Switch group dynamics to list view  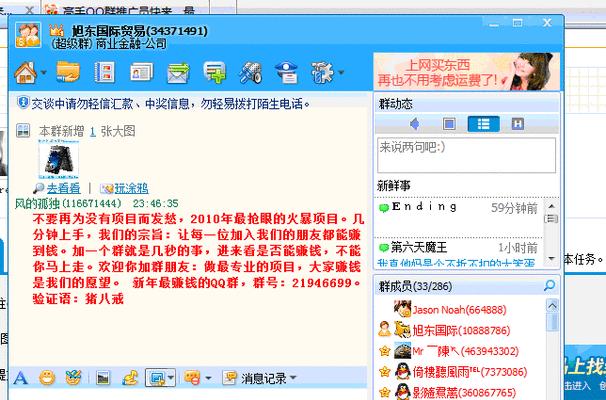pos(483,124)
